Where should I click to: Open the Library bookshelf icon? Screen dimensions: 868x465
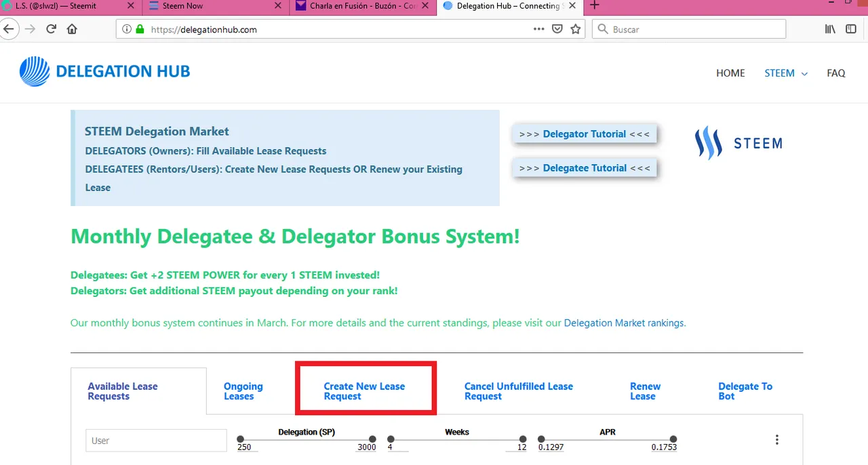click(x=829, y=29)
